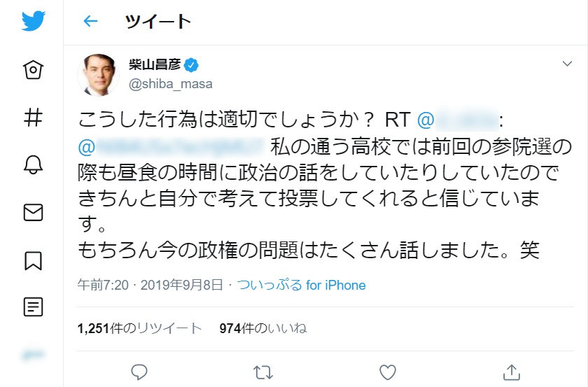Viewport: 588px width, 387px height.
Task: Open the @shiba_masa handle link
Action: (171, 84)
